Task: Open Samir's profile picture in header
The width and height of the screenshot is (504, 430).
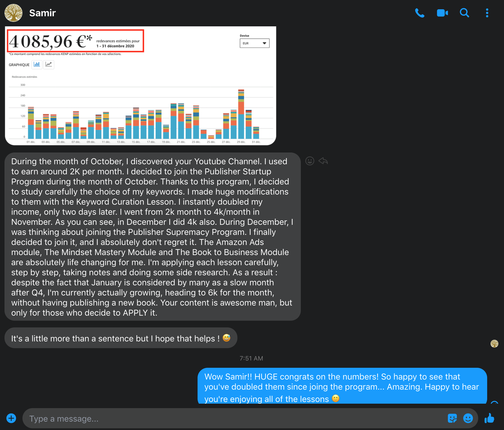Action: pyautogui.click(x=13, y=13)
